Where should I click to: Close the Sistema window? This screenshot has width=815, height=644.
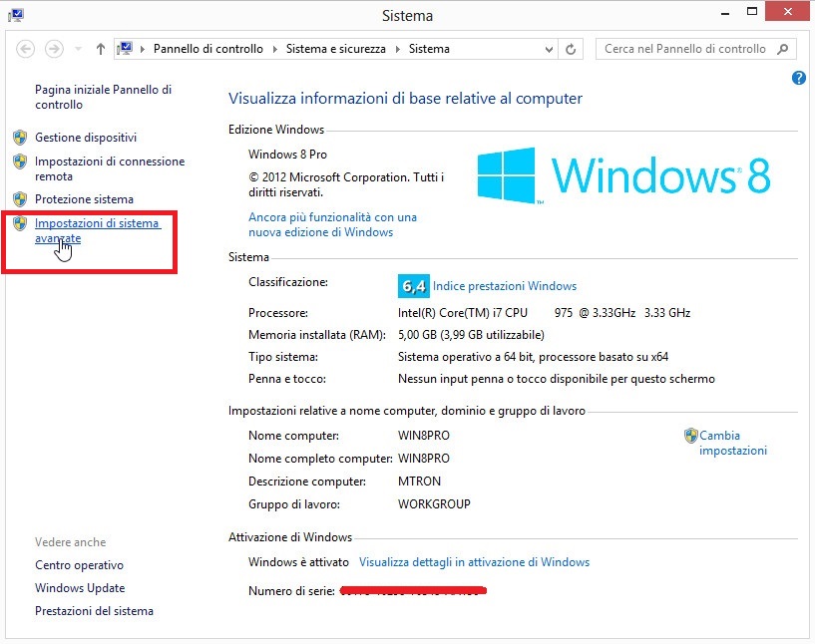tap(787, 11)
